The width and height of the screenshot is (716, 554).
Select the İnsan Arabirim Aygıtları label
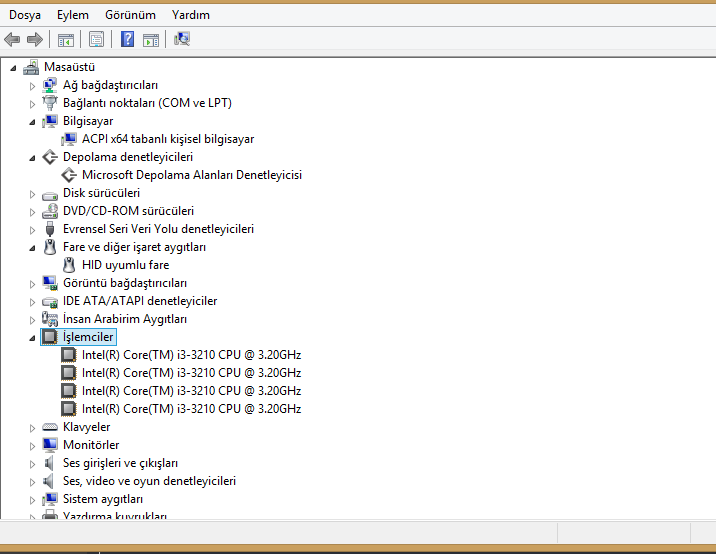point(125,319)
